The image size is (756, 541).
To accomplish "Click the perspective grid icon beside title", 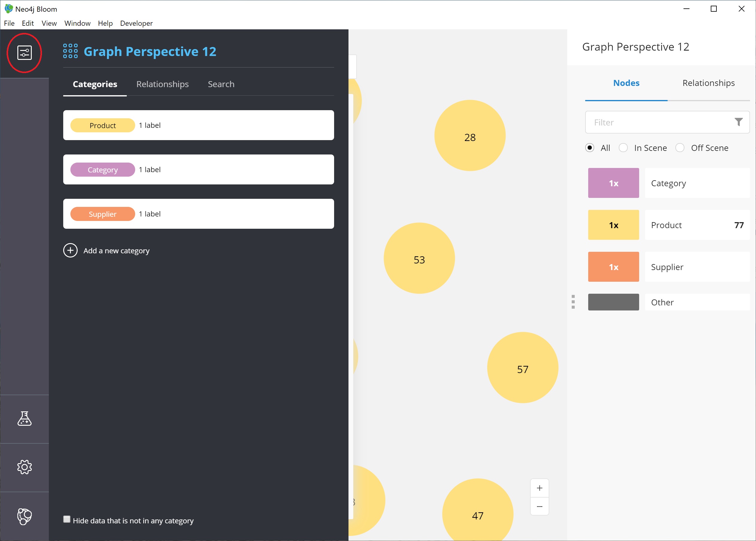I will 70,51.
